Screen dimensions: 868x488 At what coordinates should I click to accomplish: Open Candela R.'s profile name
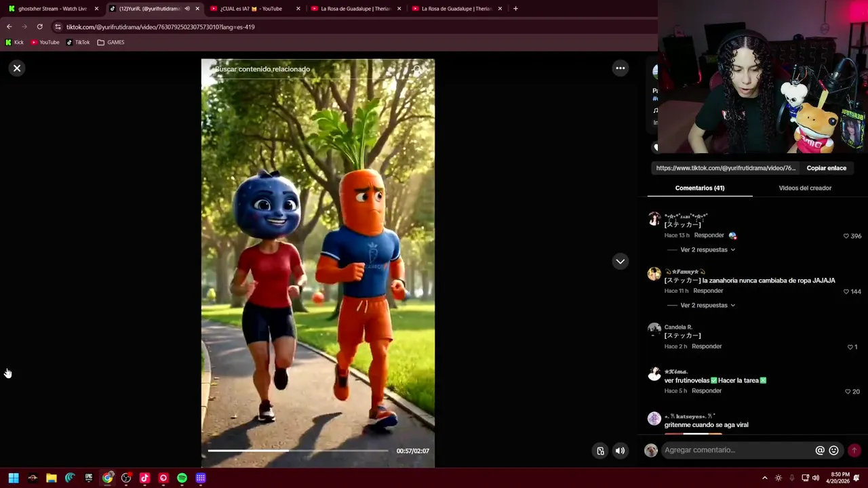coord(678,327)
